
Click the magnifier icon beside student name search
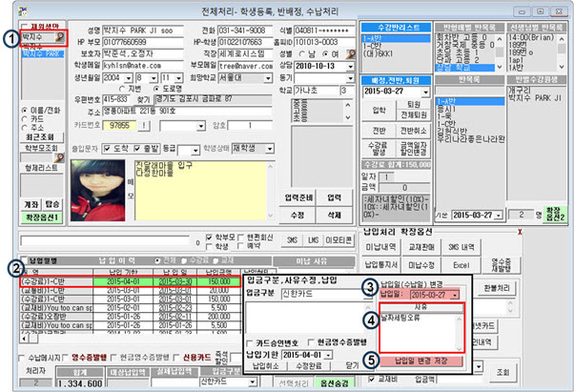[x=60, y=38]
